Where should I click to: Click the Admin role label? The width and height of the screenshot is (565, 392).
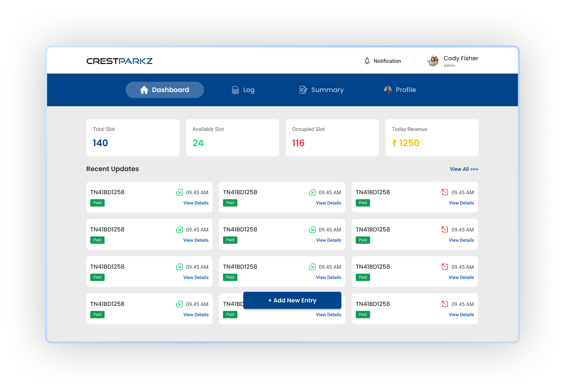pyautogui.click(x=449, y=66)
